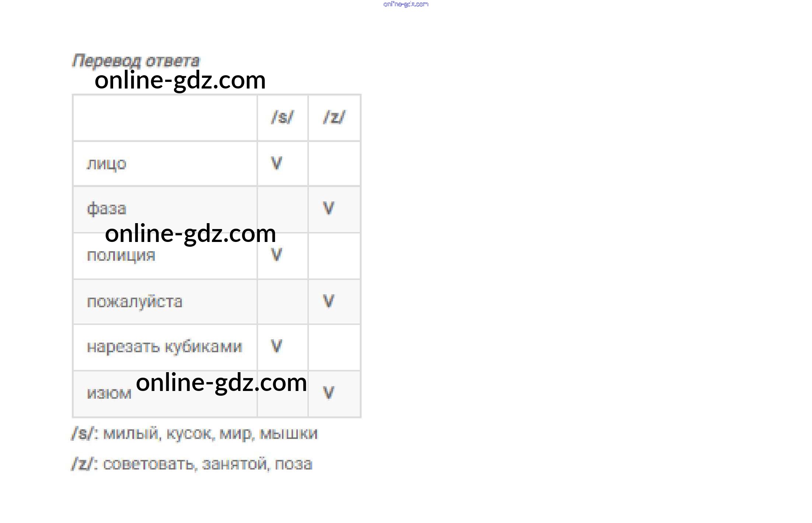Click the V mark in the фаза row
Viewport: 812px width, 523px height.
329,208
